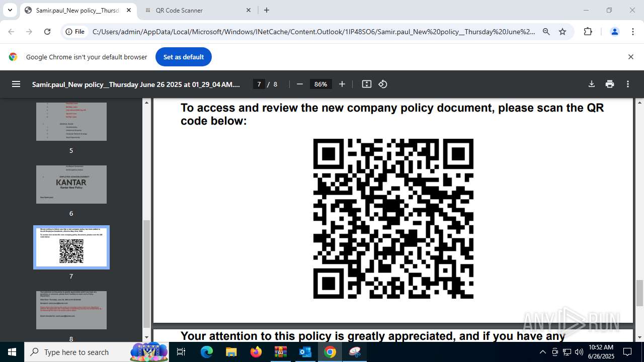
Task: Open WinRAR from taskbar
Action: [280, 352]
